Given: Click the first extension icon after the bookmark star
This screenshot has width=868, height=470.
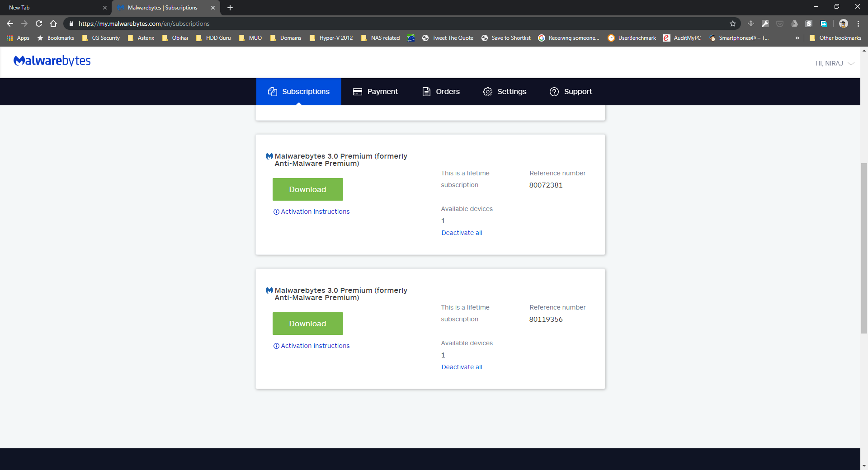Looking at the screenshot, I should tap(751, 23).
